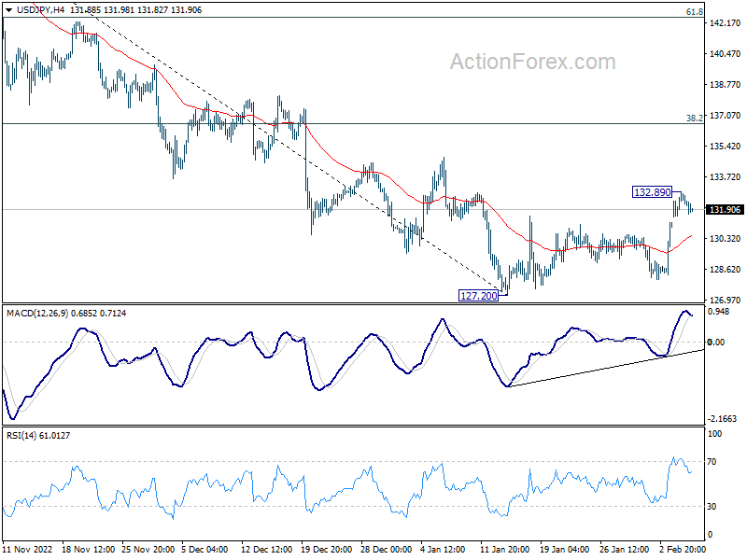Screen dimensions: 747x560
Task: Click the 126.970 price axis value
Action: click(726, 301)
